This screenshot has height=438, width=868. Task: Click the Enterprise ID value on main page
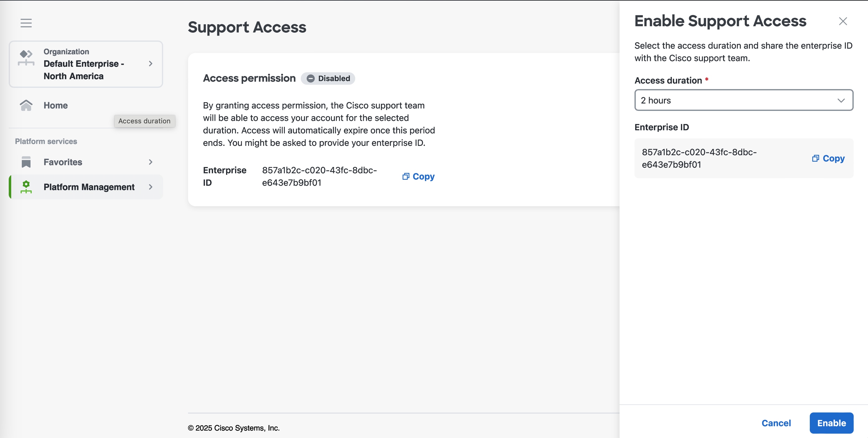point(319,176)
